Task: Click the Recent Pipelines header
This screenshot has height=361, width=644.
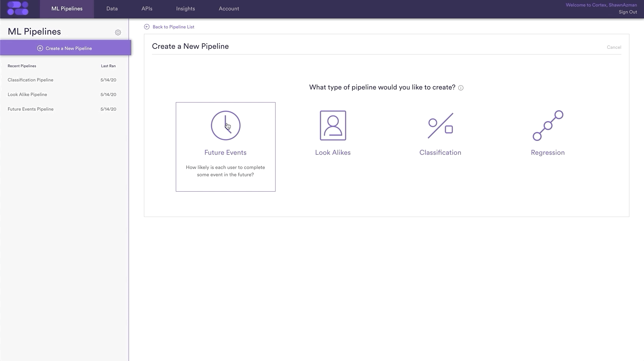Action: (22, 66)
